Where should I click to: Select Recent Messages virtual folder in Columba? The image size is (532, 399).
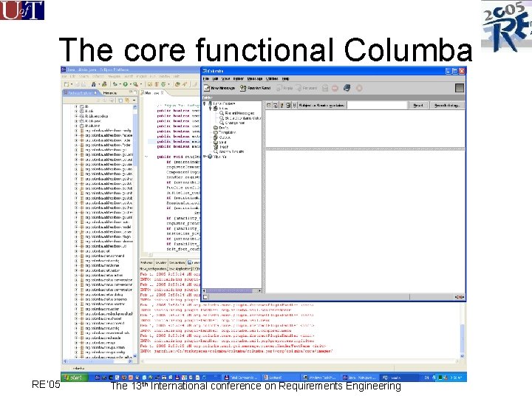pyautogui.click(x=237, y=113)
